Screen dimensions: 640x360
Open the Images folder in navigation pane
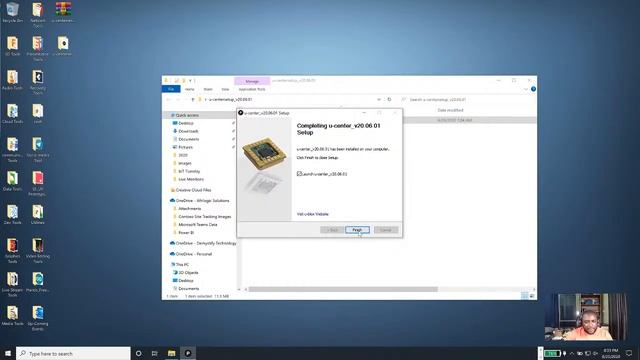click(x=184, y=163)
